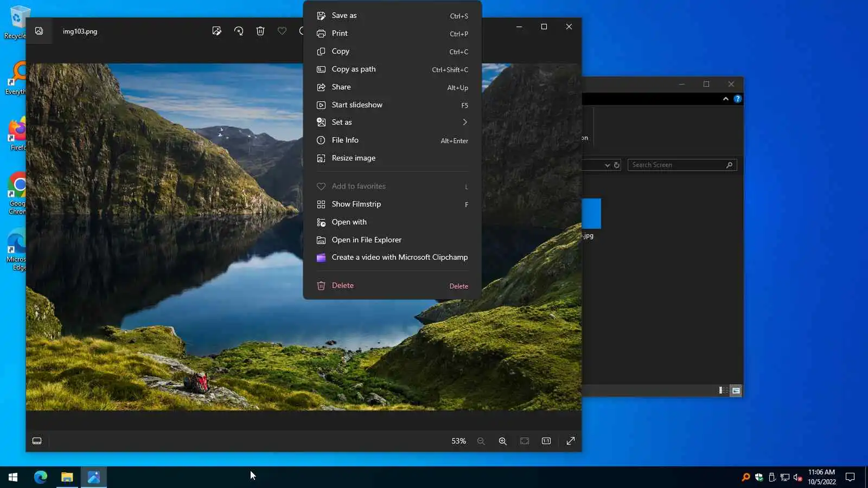The image size is (868, 488).
Task: Maximize the Photos window
Action: (544, 27)
